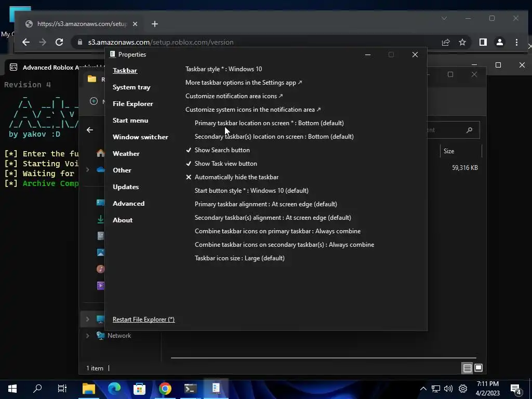Open network status tray icon
The height and width of the screenshot is (399, 532).
click(x=436, y=389)
